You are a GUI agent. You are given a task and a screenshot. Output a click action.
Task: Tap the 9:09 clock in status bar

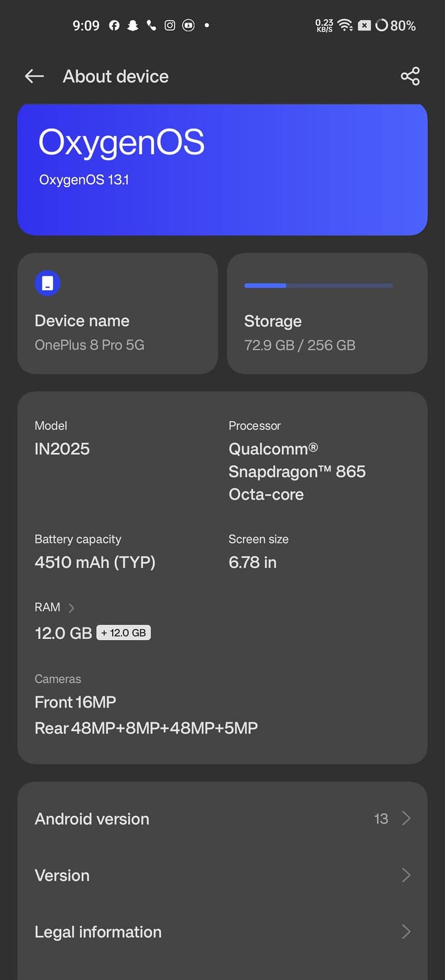tap(86, 26)
